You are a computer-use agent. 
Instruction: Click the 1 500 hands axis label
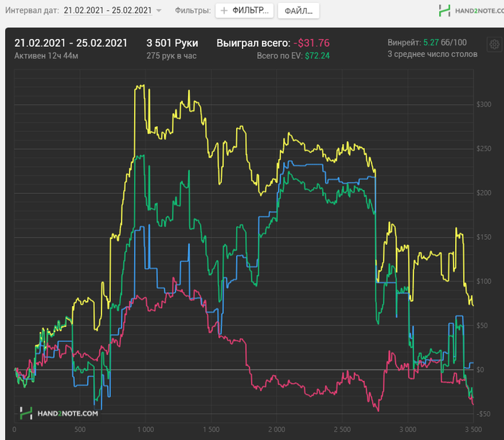pos(211,429)
